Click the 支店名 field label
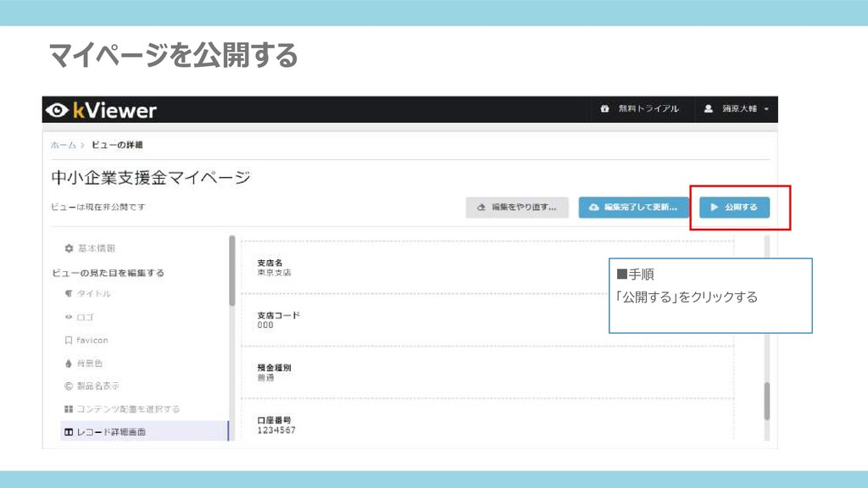 [x=270, y=263]
